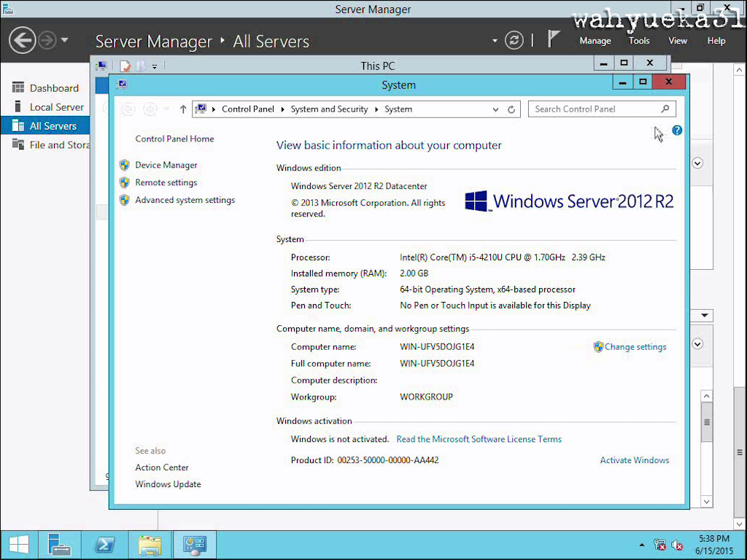Image resolution: width=747 pixels, height=560 pixels.
Task: Open Windows Update
Action: (168, 484)
